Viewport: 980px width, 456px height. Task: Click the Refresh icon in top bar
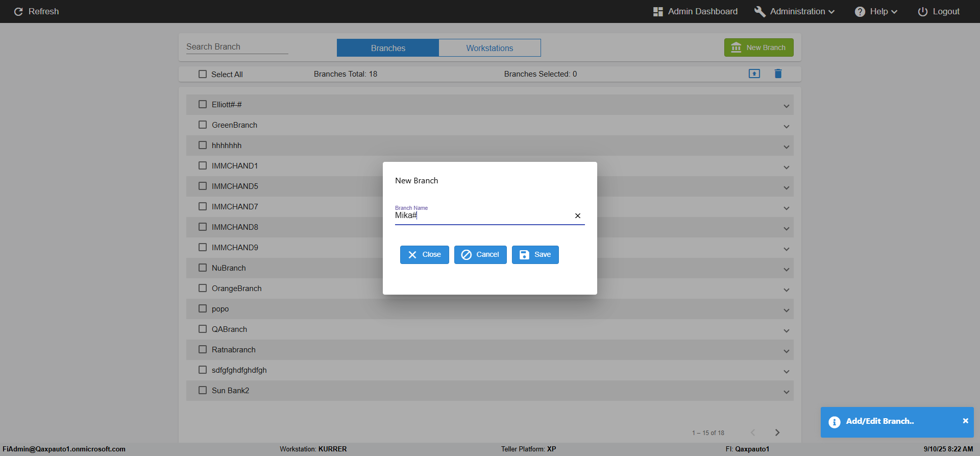point(18,12)
